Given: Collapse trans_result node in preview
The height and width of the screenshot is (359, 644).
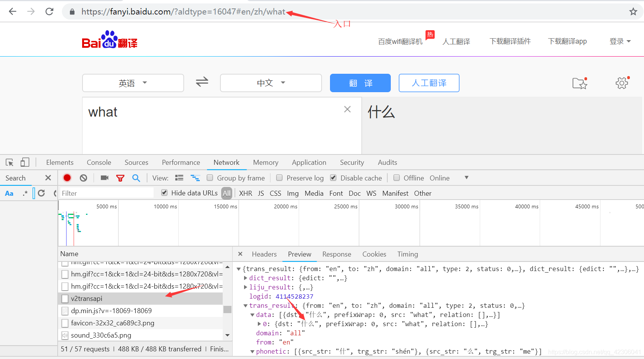Looking at the screenshot, I should [x=246, y=305].
